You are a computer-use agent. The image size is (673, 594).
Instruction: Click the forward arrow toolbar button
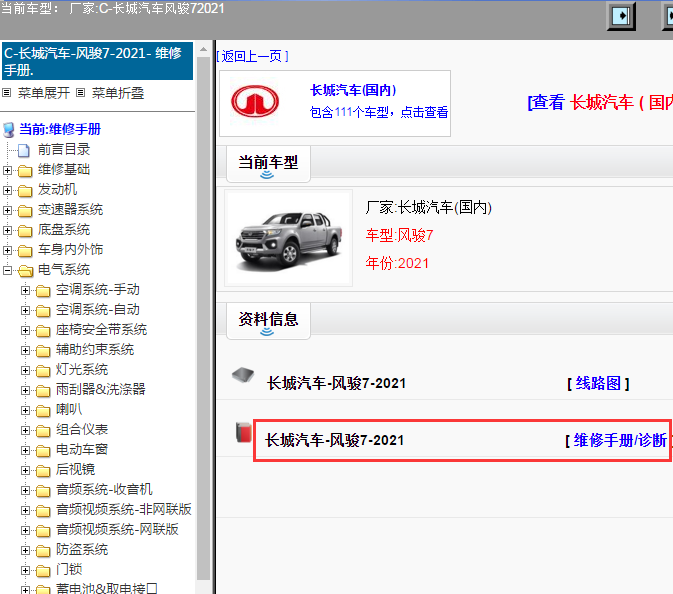click(621, 16)
